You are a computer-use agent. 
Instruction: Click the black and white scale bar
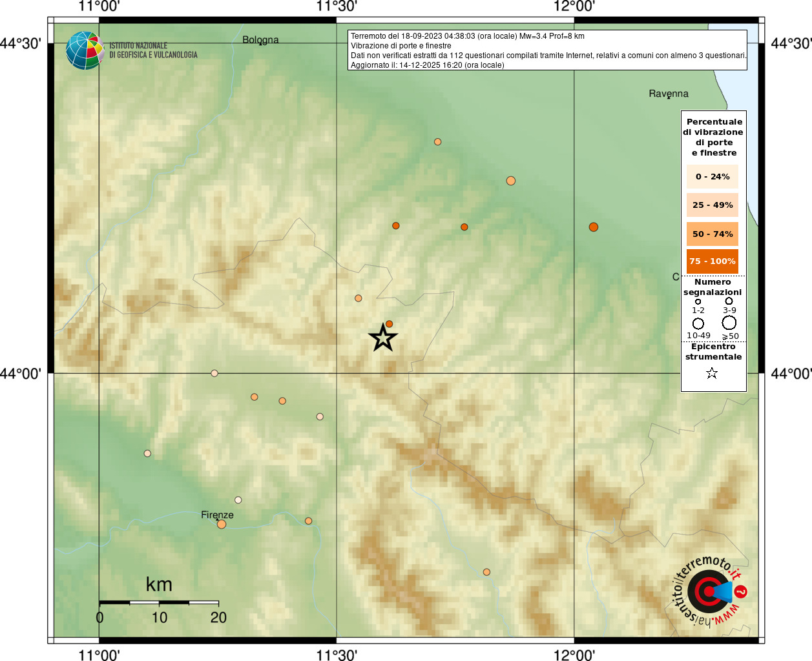159,602
